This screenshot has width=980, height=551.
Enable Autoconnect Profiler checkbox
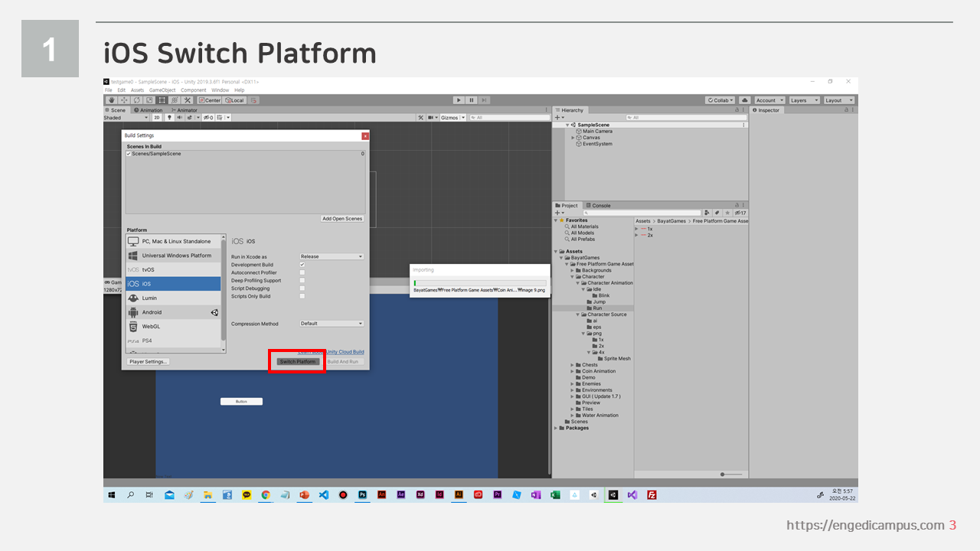[302, 272]
